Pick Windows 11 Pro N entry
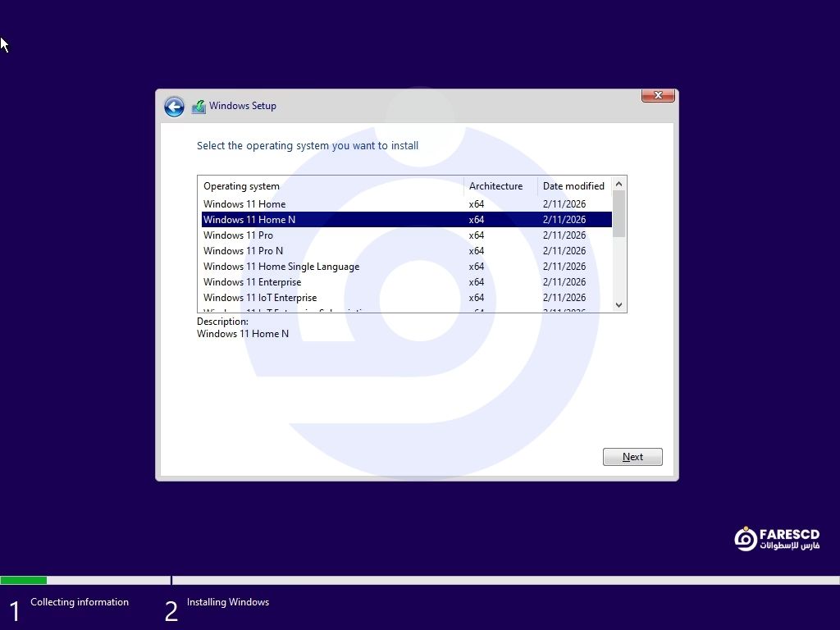 pyautogui.click(x=243, y=251)
